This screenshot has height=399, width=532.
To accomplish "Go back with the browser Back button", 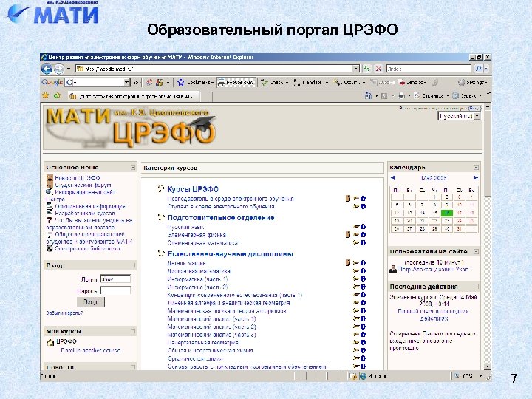I will point(47,69).
